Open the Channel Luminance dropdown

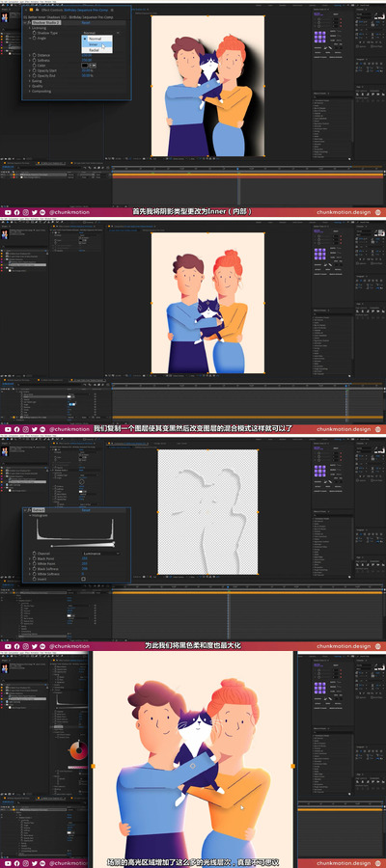(x=100, y=554)
